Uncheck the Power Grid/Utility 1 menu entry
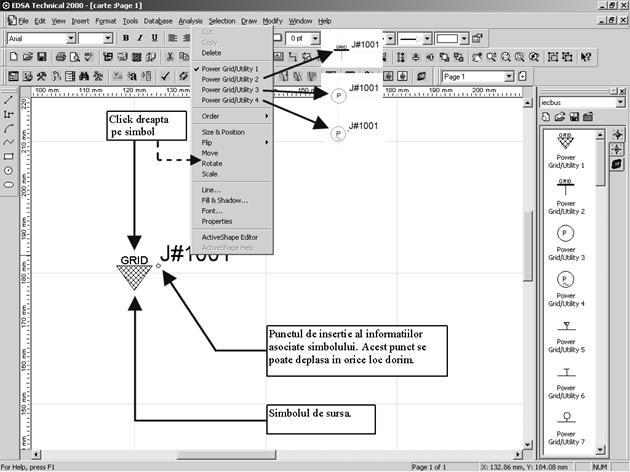Viewport: 630px width, 472px height. coord(230,68)
